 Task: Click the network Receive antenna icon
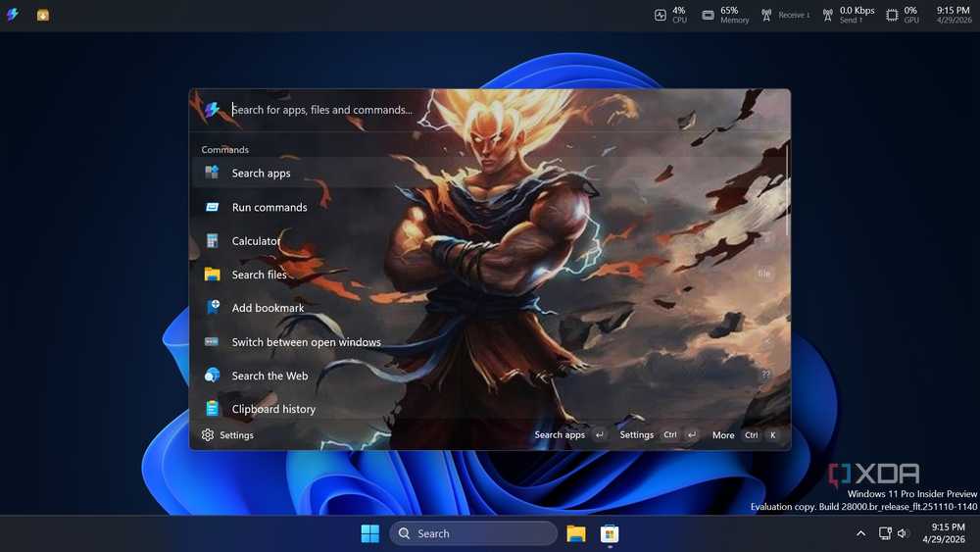coord(766,15)
